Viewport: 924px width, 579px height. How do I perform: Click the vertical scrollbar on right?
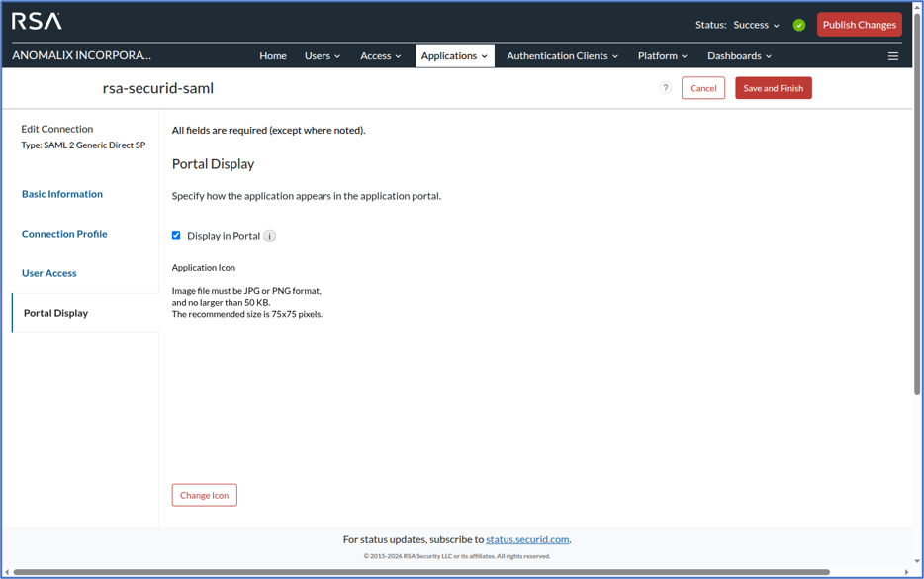click(x=917, y=207)
